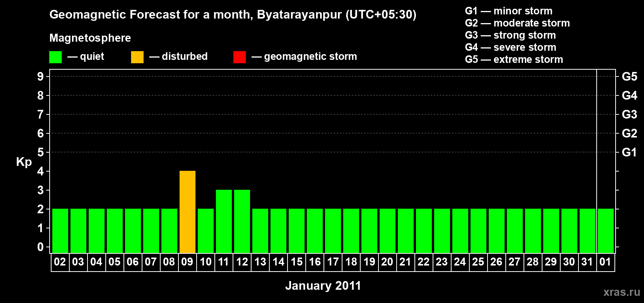644x303 pixels.
Task: Click the date label 22
Action: click(x=424, y=262)
